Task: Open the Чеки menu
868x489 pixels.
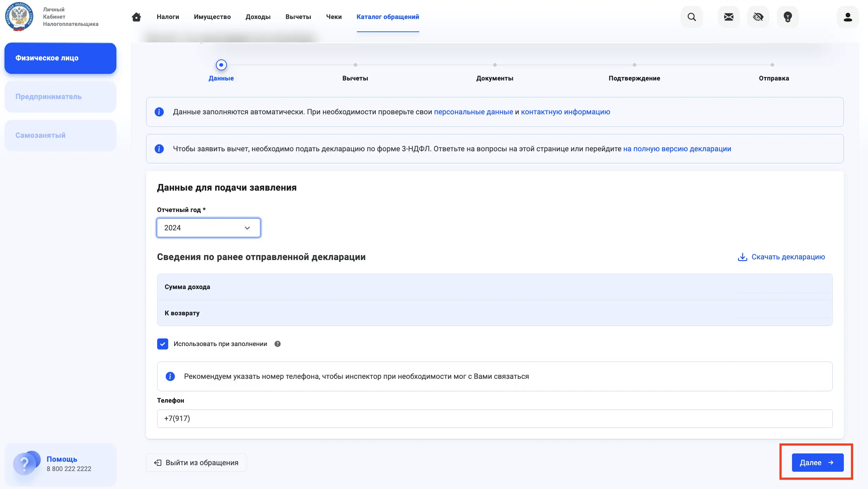Action: point(334,17)
